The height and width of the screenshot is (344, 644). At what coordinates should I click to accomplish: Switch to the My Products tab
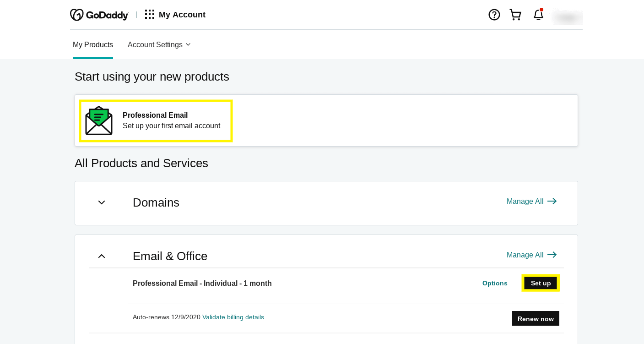[93, 45]
